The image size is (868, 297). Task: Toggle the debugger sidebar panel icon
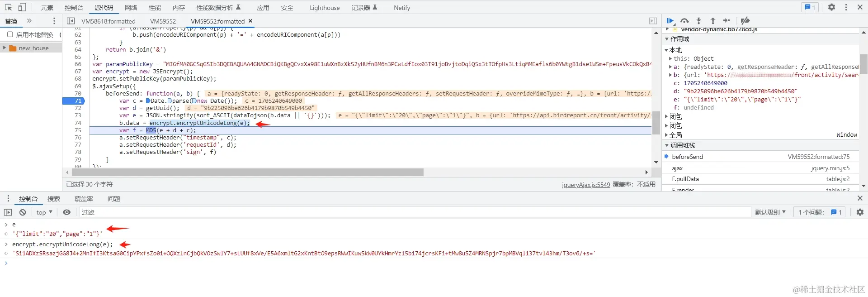pyautogui.click(x=653, y=21)
